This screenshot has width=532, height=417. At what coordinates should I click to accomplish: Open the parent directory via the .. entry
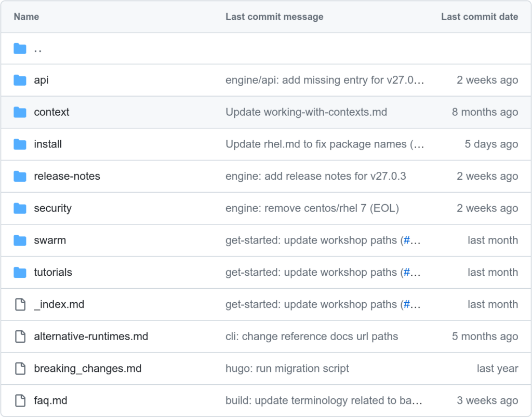point(38,48)
